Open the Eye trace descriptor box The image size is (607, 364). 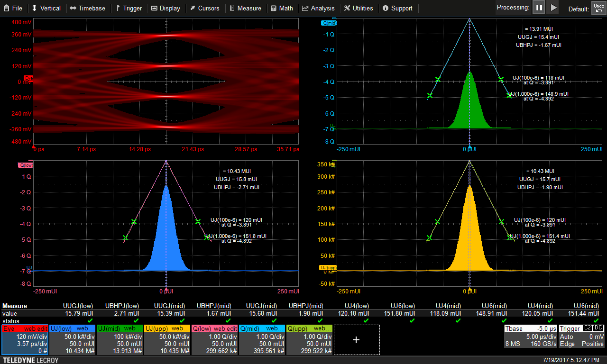pos(25,340)
